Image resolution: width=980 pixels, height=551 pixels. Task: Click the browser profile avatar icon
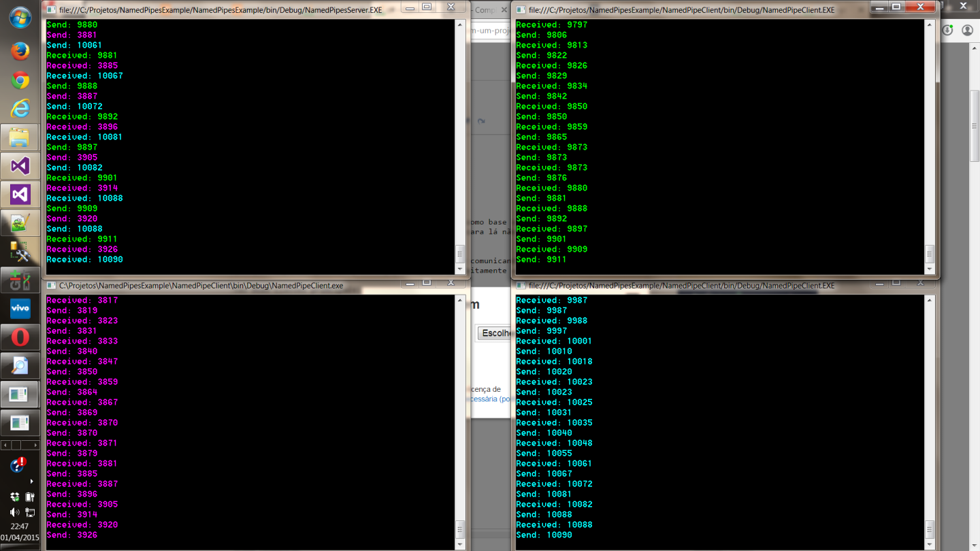967,30
